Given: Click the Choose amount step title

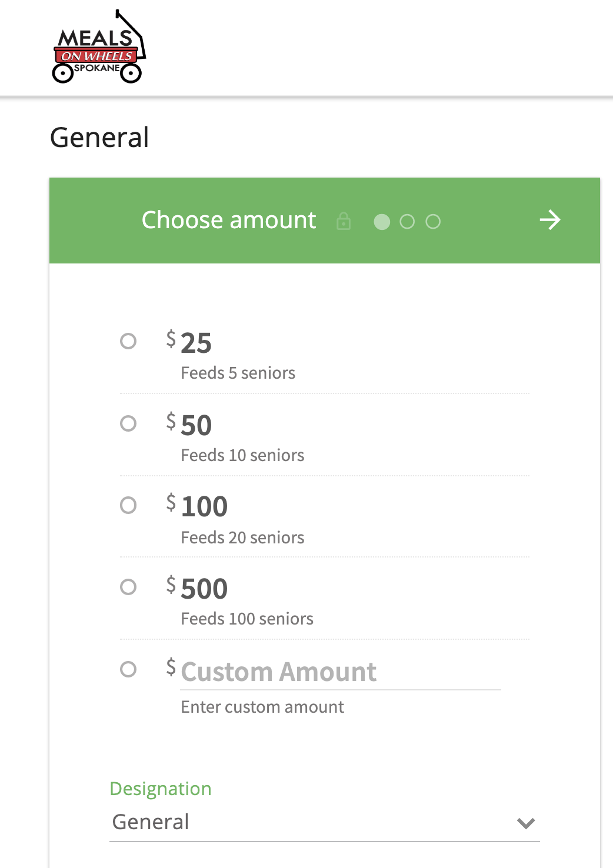Looking at the screenshot, I should tap(229, 220).
